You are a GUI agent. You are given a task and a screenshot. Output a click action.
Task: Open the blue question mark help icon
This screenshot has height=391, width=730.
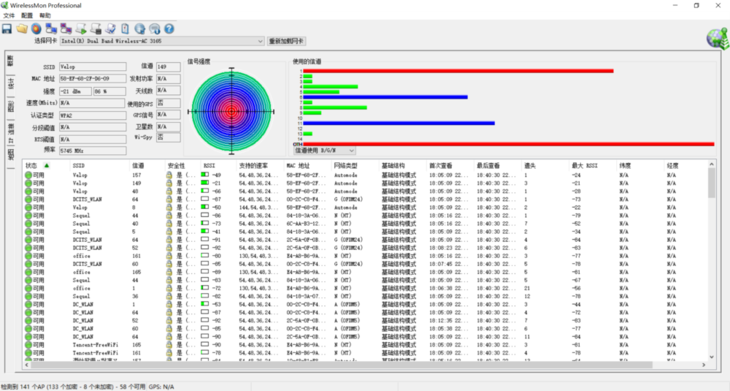(169, 29)
